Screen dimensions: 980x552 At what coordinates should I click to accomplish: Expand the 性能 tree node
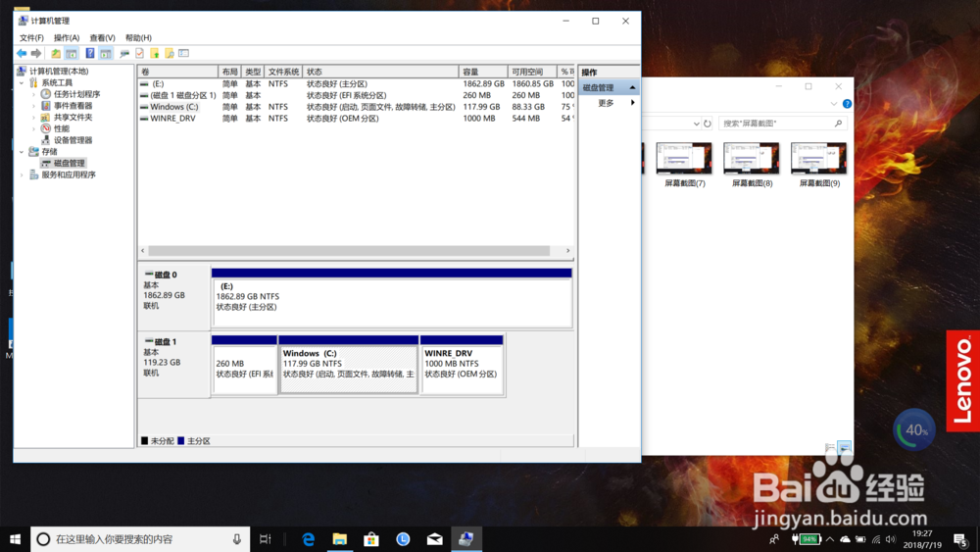click(33, 128)
